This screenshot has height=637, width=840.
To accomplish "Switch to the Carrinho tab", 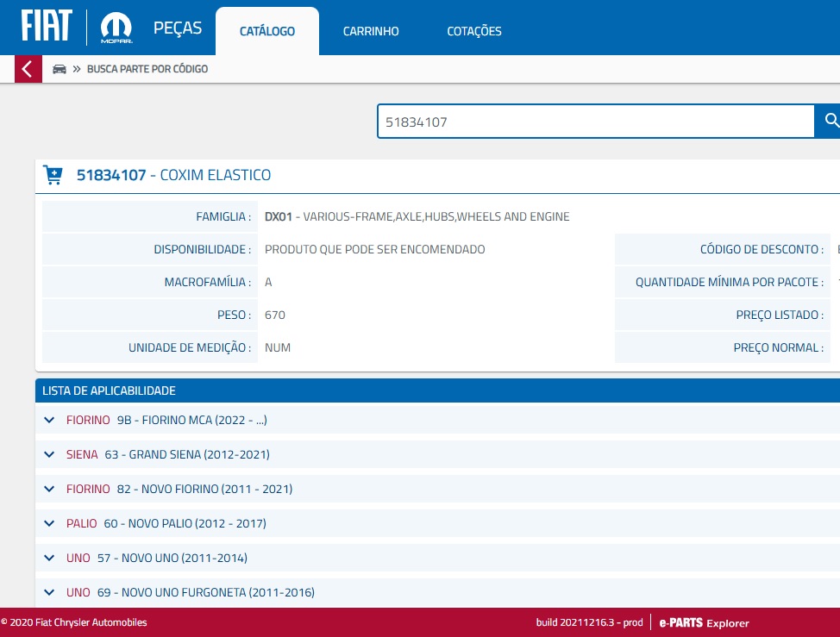I will pos(371,31).
